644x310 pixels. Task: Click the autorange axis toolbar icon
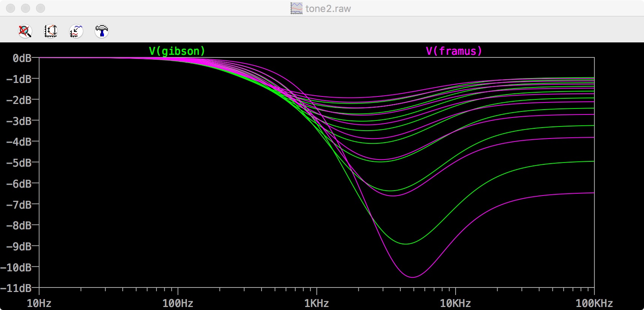(x=51, y=31)
